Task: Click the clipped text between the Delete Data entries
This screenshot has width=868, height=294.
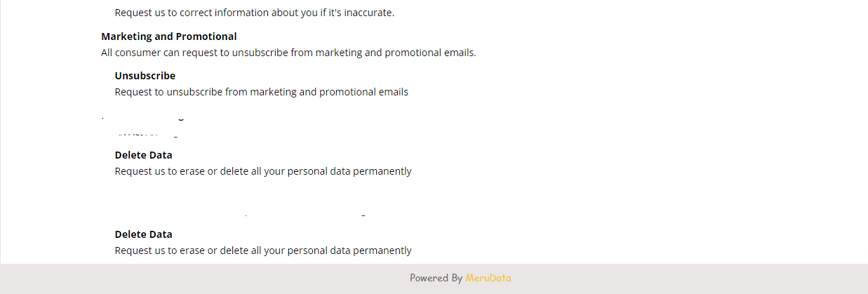Action: click(305, 213)
